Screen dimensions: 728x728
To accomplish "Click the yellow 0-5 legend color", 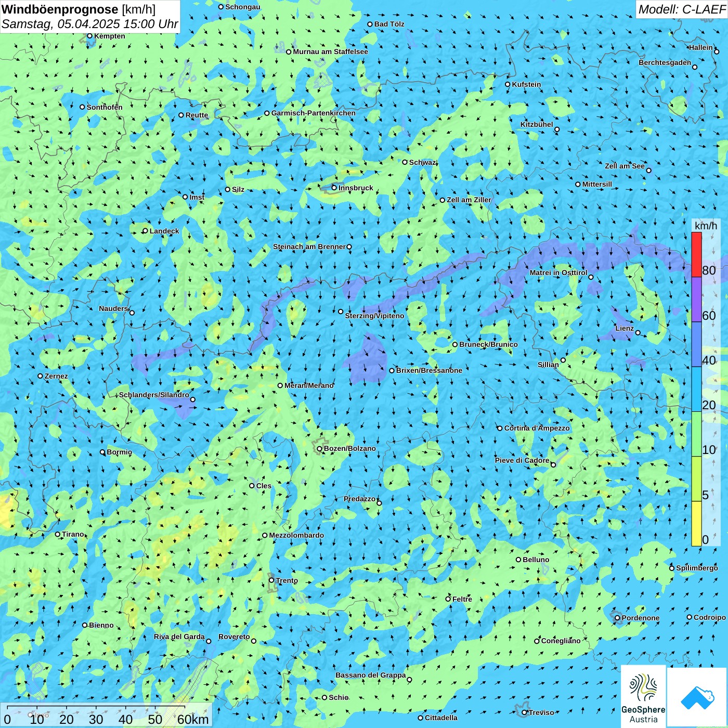I will (x=696, y=524).
